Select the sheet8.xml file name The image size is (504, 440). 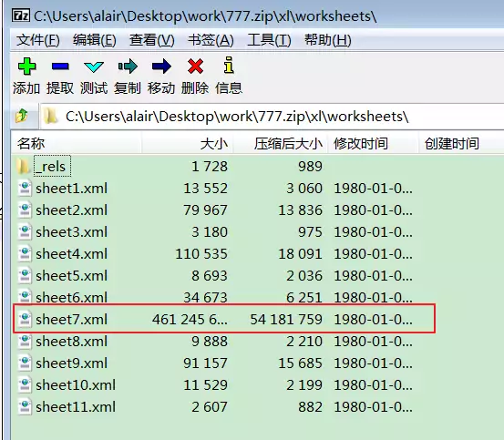click(71, 341)
